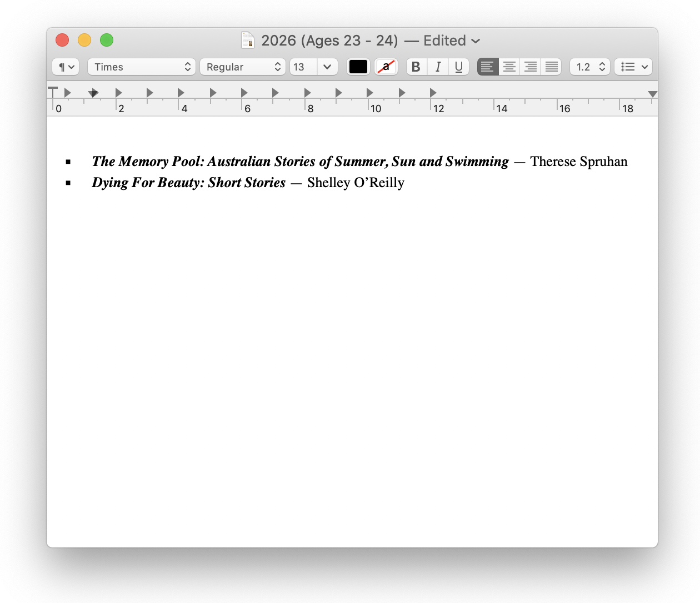
Task: Select the tab stop marker above 12 on the ruler
Action: tap(433, 93)
